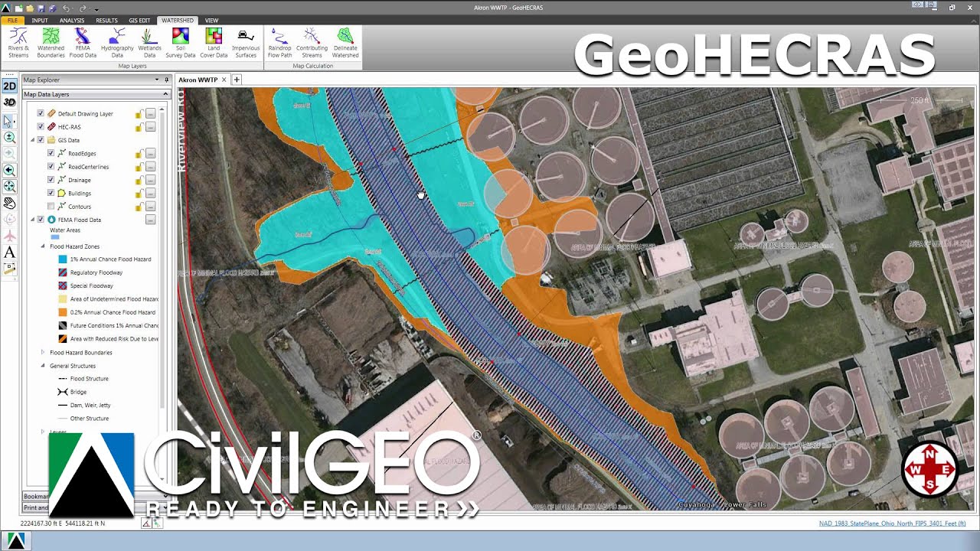Click 0.2% Annual Chance Flood Hazard swatch
980x551 pixels.
click(63, 312)
